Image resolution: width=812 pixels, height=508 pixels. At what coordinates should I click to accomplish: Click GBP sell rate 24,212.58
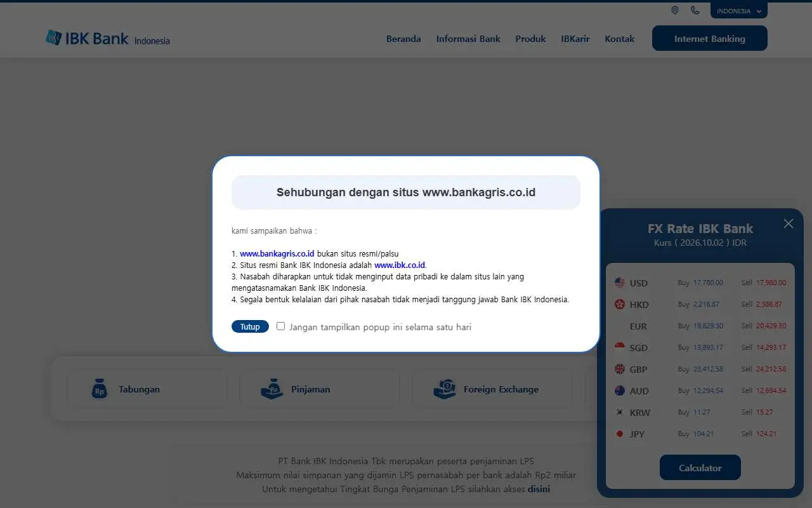(x=771, y=370)
